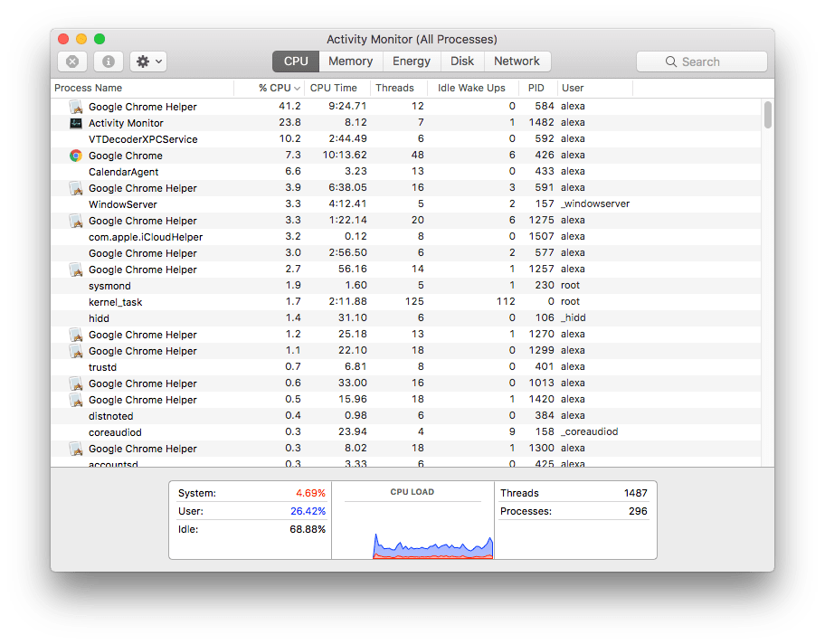825x644 pixels.
Task: Click icon of Chrome Helper PID 591
Action: pos(76,188)
